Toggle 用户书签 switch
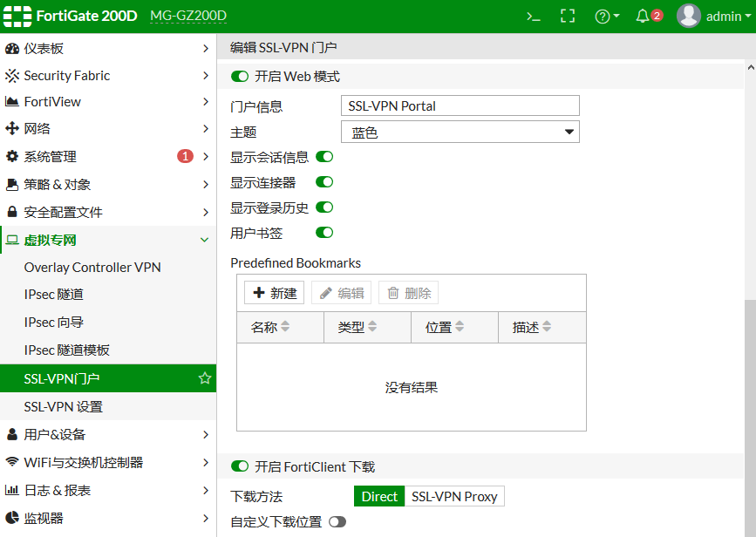The image size is (756, 537). (x=324, y=233)
